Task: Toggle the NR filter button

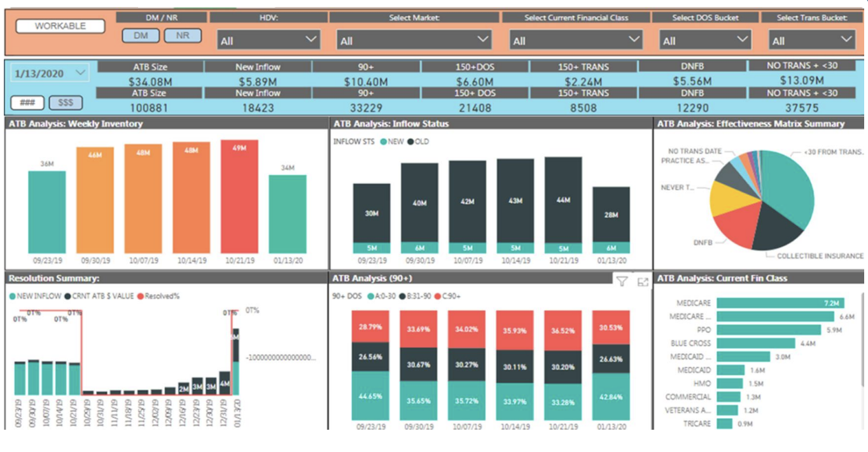Action: (x=183, y=36)
